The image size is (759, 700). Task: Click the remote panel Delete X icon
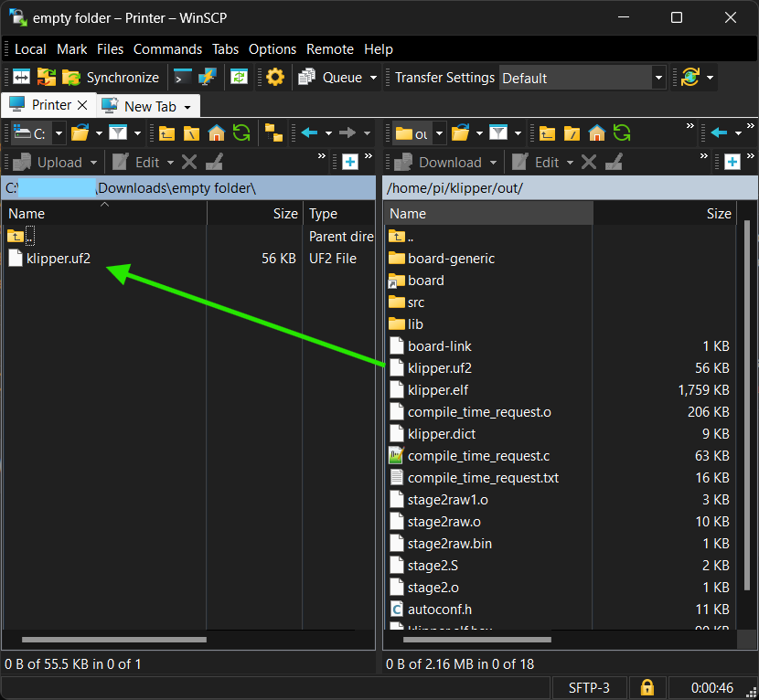tap(589, 162)
